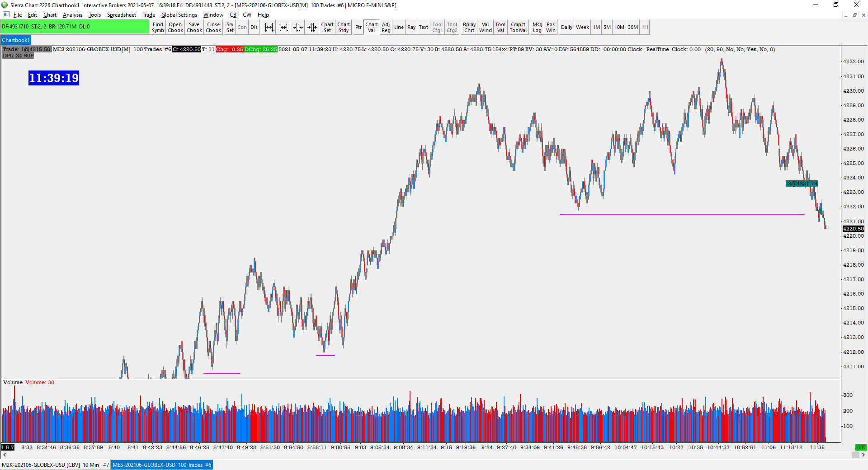Click the -2@4221.75 position label
Image resolution: width=868 pixels, height=470 pixels.
coord(802,183)
